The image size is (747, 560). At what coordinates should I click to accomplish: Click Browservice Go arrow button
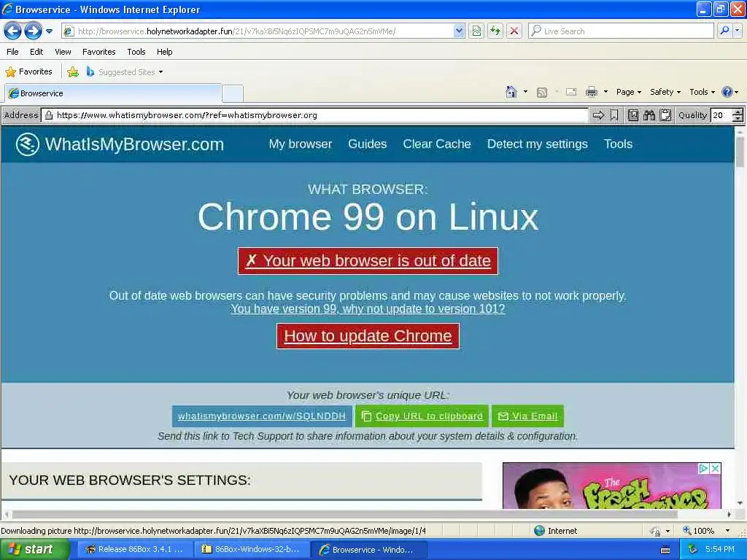598,115
